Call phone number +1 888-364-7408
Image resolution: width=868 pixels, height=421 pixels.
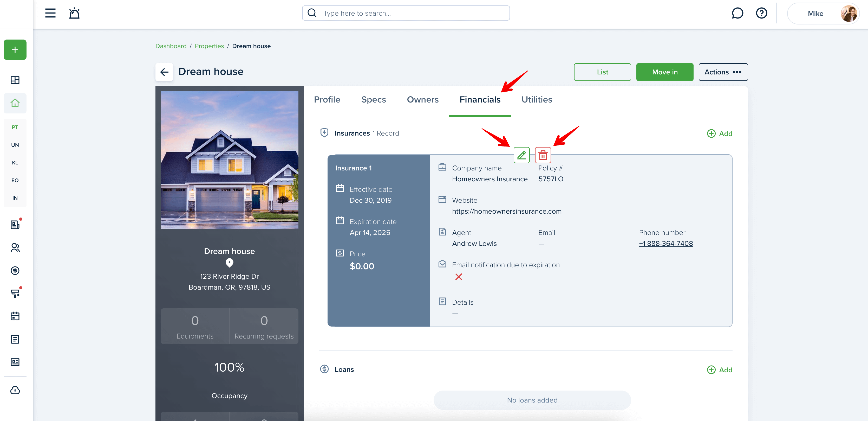coord(666,244)
